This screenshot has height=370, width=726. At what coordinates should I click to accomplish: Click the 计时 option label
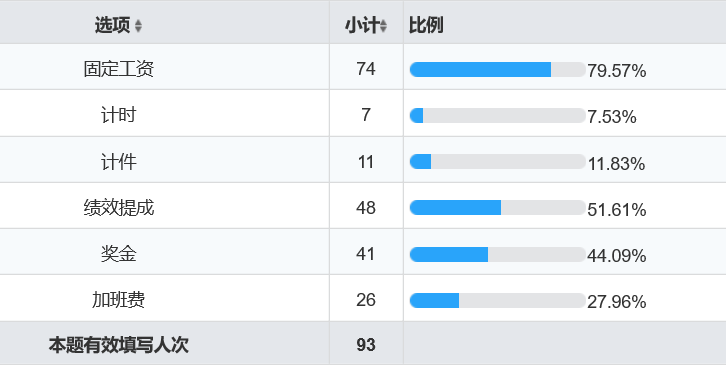(119, 115)
